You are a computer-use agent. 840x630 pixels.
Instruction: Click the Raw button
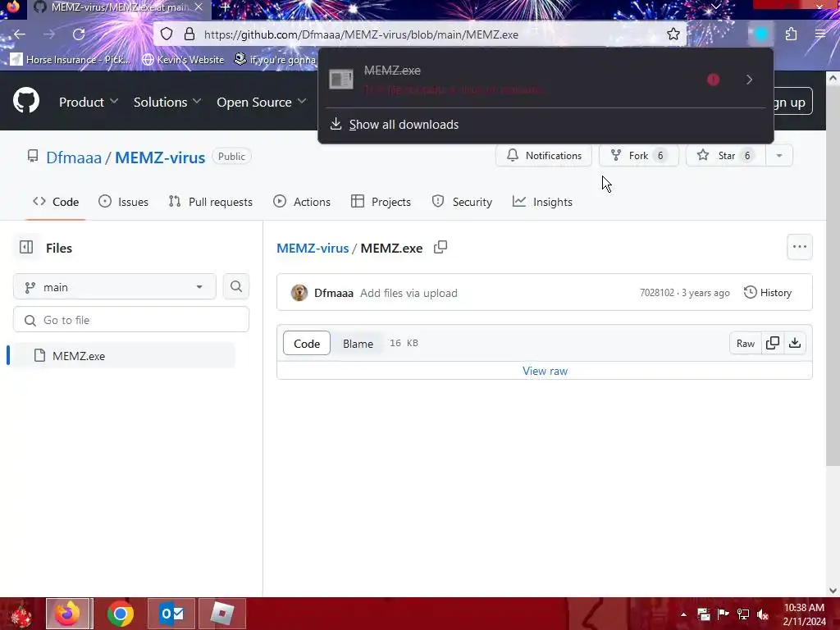[745, 343]
